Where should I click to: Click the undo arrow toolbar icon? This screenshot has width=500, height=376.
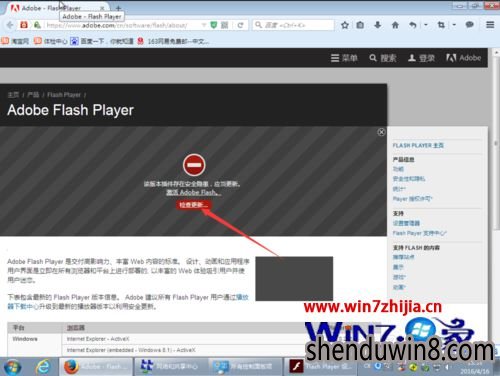click(413, 25)
